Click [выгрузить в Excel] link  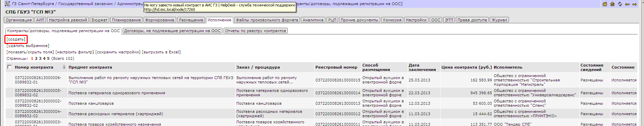pos(161,52)
